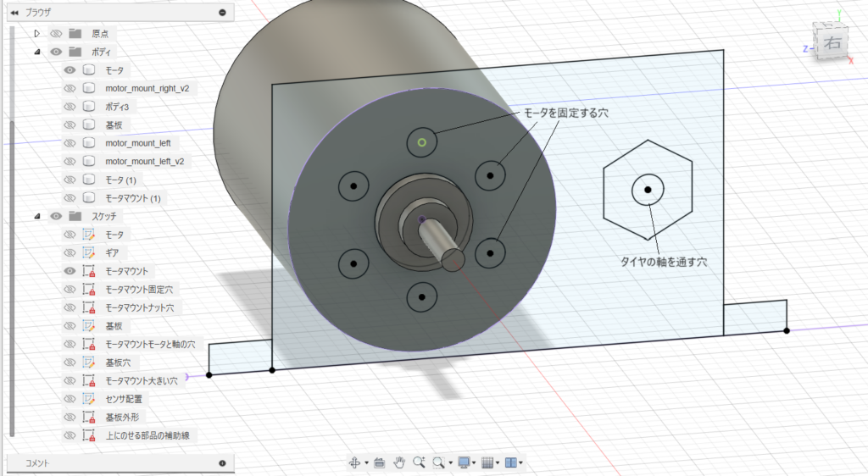The image size is (868, 476).
Task: Click the Viewports layout icon
Action: click(511, 462)
